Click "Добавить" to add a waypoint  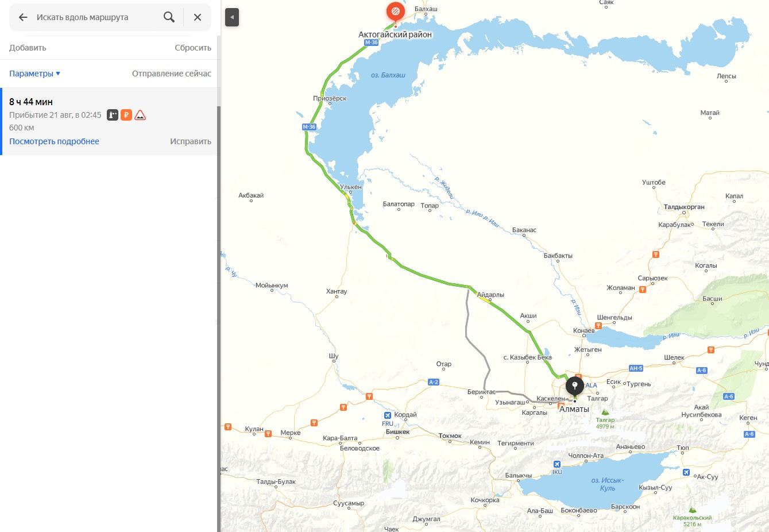(x=28, y=48)
